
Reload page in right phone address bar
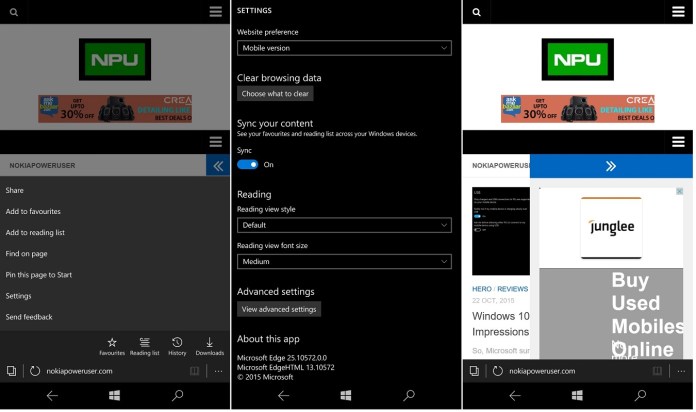coord(498,371)
